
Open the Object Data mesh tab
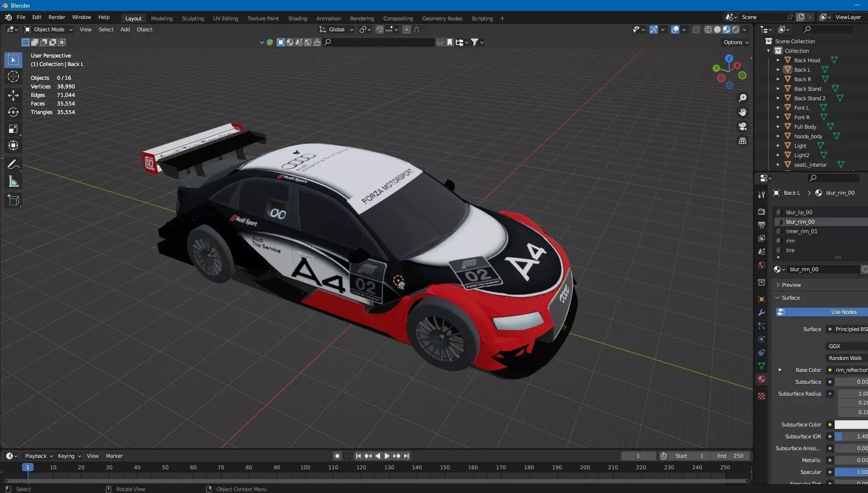[762, 366]
